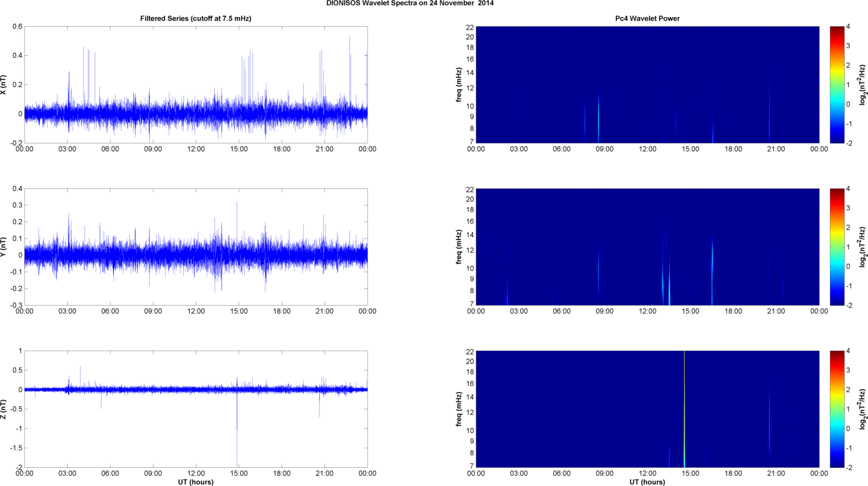Click the 'Z (nT)' axis label
Viewport: 868px width, 486px height.
click(4, 409)
